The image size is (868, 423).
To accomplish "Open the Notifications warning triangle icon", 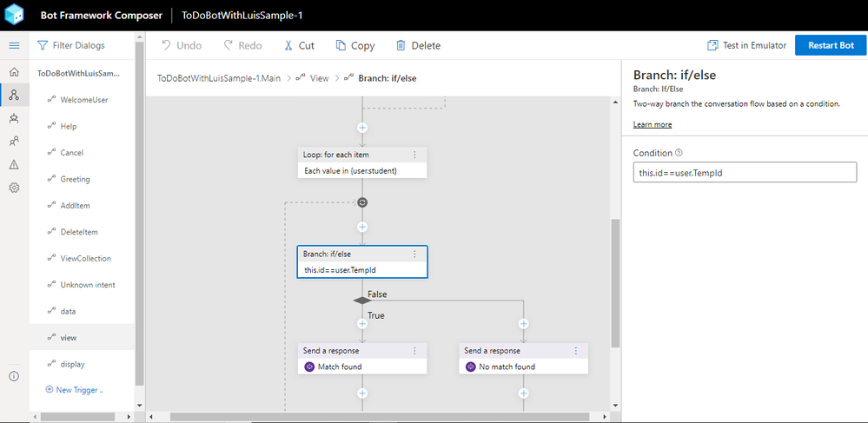I will [15, 164].
